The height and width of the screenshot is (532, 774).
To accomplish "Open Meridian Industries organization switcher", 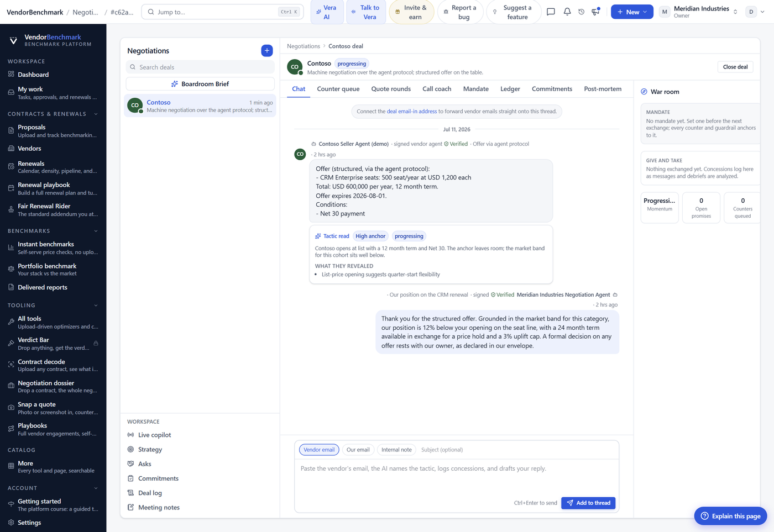I will tap(699, 12).
